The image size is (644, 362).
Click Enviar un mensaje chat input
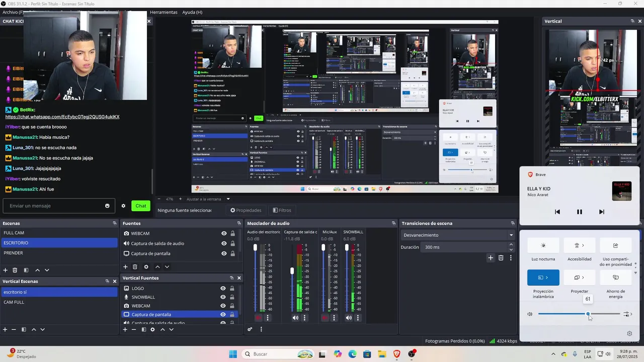coord(58,206)
